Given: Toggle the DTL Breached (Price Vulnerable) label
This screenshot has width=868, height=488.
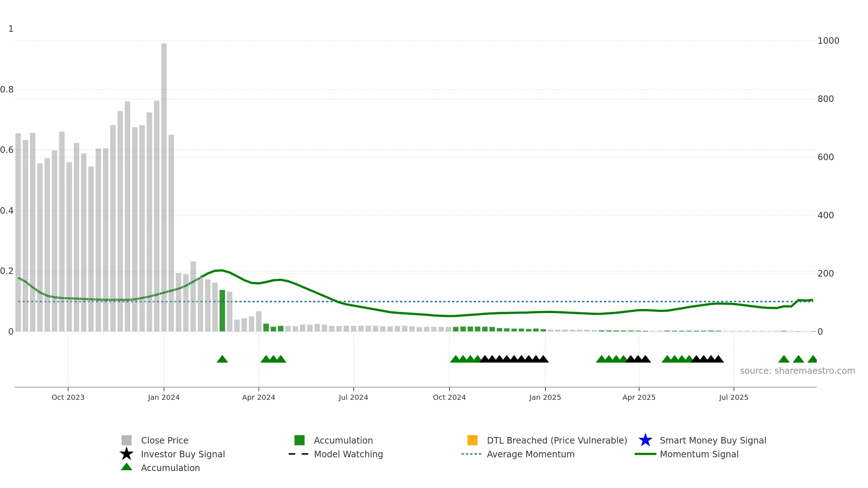Looking at the screenshot, I should pos(557,440).
